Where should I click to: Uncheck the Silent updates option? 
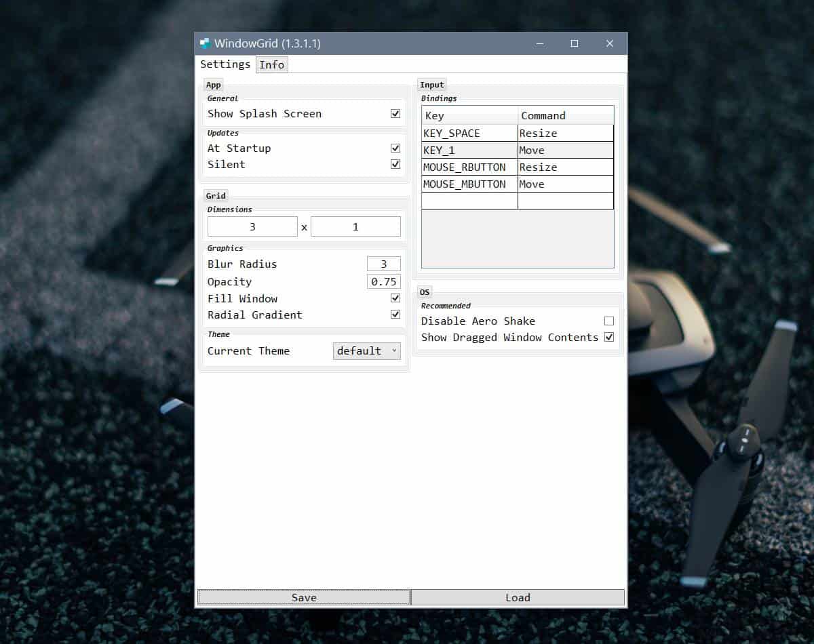(395, 164)
